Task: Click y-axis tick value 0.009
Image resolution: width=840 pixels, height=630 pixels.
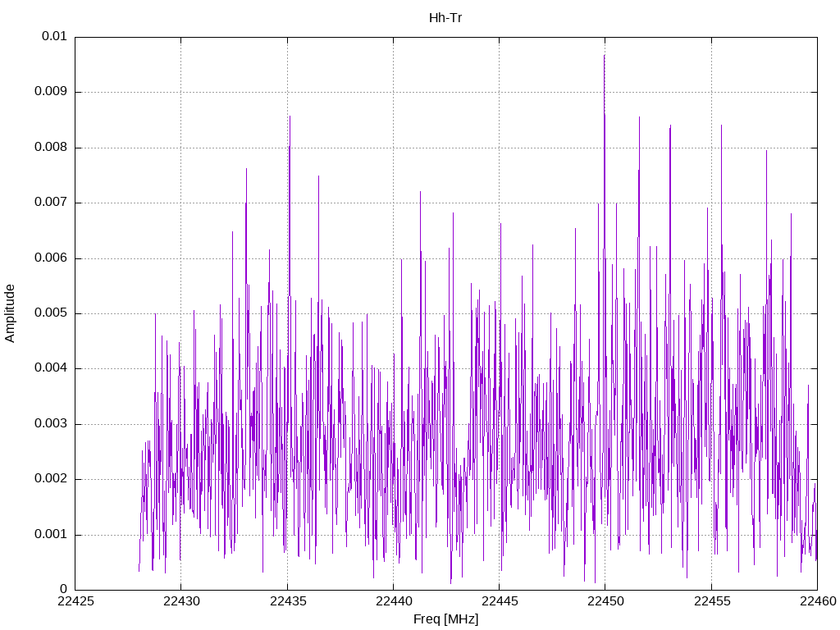Action: [50, 91]
